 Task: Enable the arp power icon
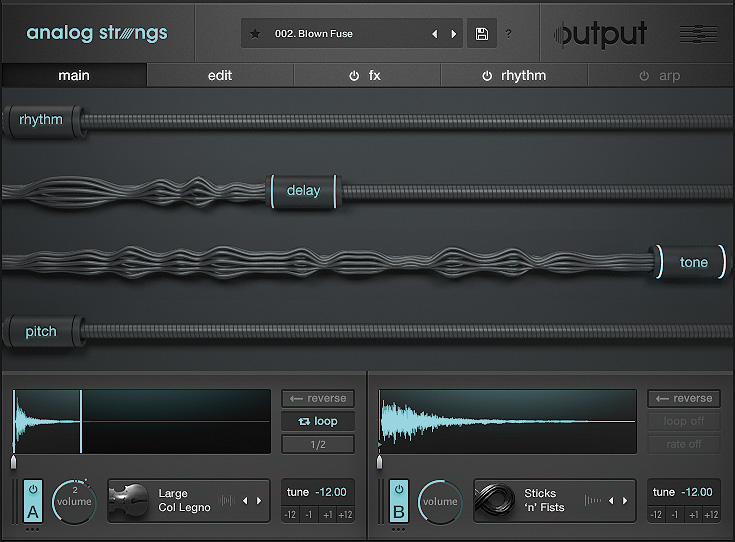pos(644,76)
